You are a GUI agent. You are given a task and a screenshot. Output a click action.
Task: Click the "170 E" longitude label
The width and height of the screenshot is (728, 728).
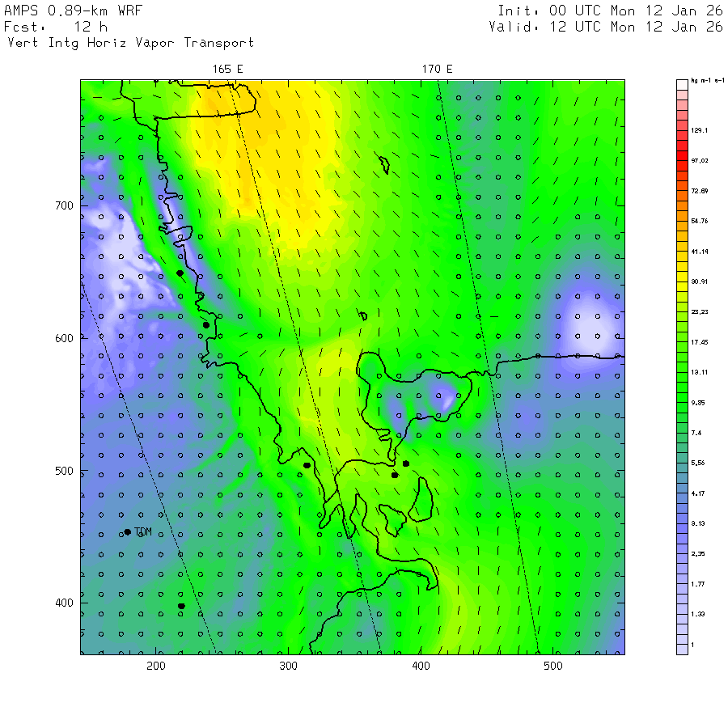437,70
